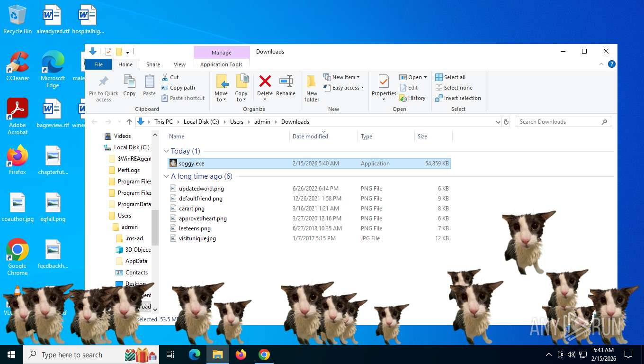Create a New folder from ribbon
The image size is (644, 364).
click(312, 88)
